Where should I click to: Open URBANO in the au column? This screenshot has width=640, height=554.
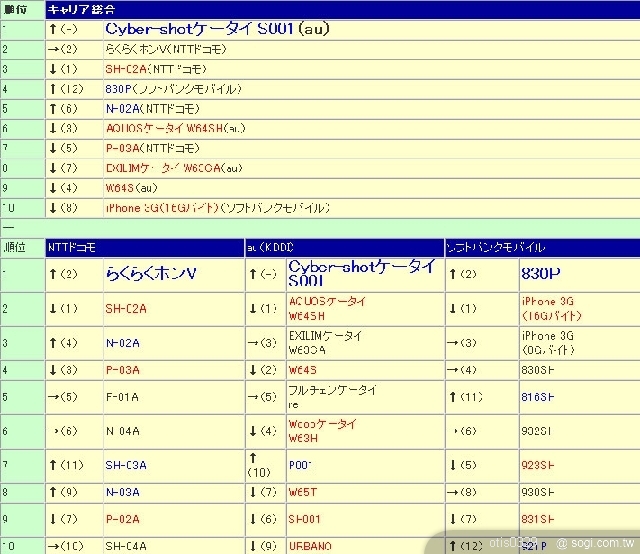tap(310, 546)
